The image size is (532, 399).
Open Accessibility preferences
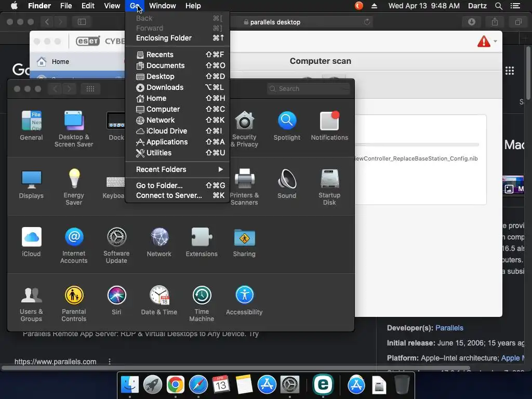coord(244,300)
